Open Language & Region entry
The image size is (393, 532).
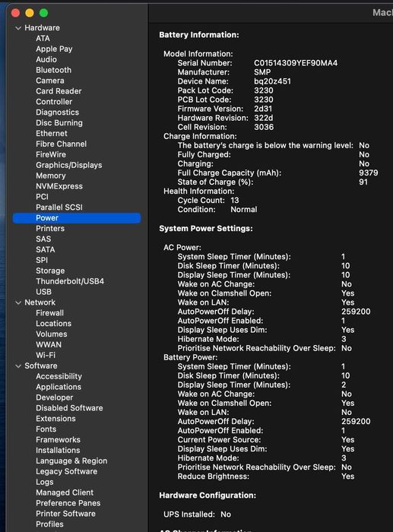coord(71,461)
